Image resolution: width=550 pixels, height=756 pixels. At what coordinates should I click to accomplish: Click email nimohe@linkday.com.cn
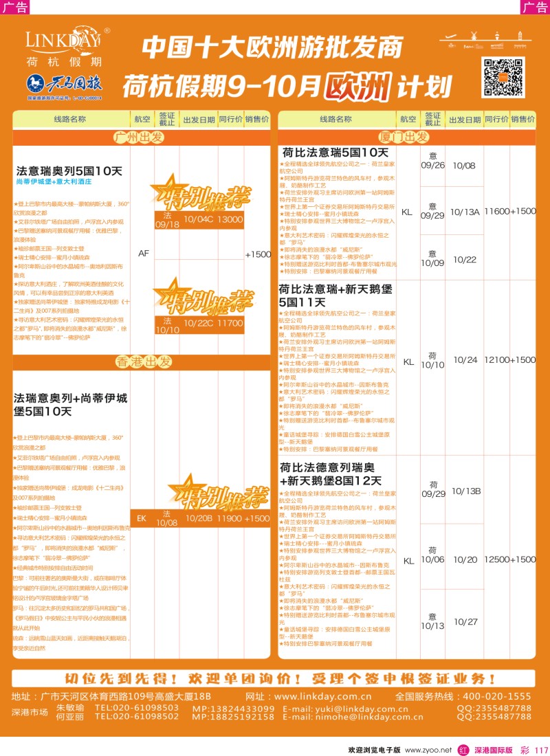(369, 717)
